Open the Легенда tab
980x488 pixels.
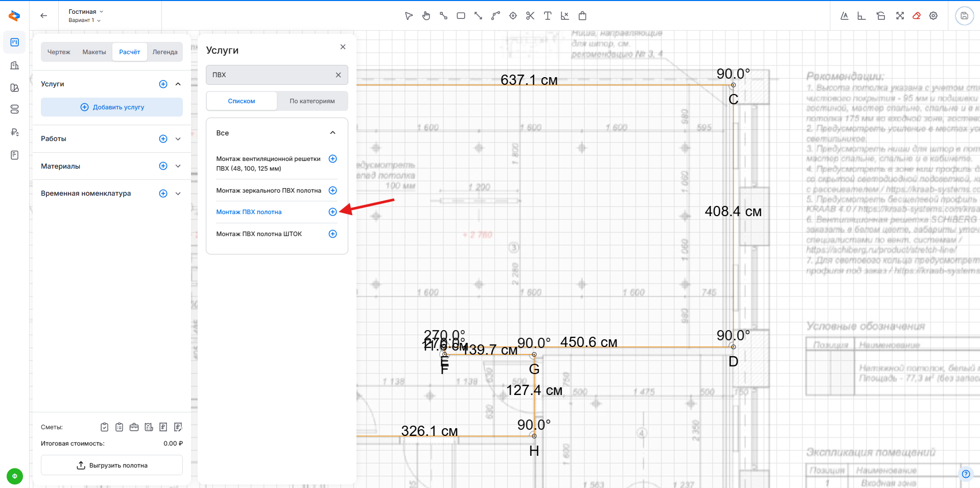[x=164, y=52]
